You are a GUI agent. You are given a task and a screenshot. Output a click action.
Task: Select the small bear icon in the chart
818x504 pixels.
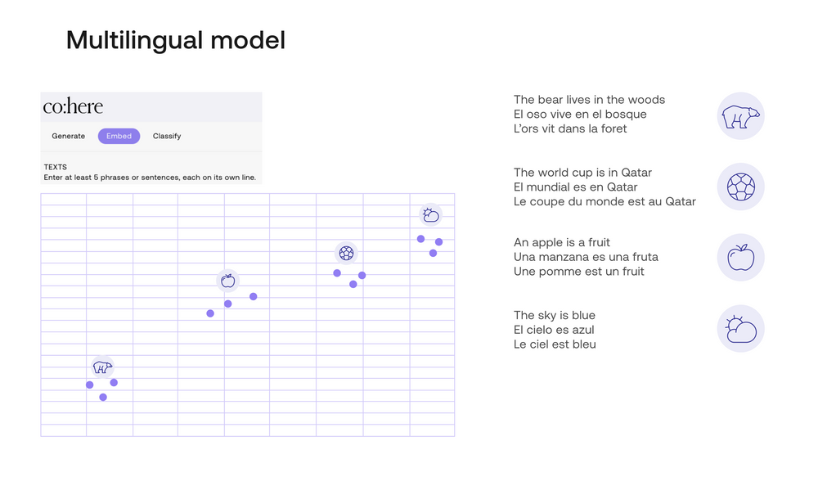click(102, 367)
